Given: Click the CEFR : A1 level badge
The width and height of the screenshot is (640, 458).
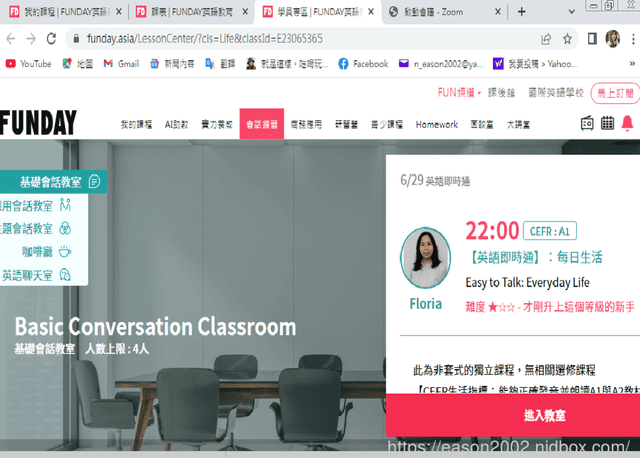Looking at the screenshot, I should click(550, 231).
